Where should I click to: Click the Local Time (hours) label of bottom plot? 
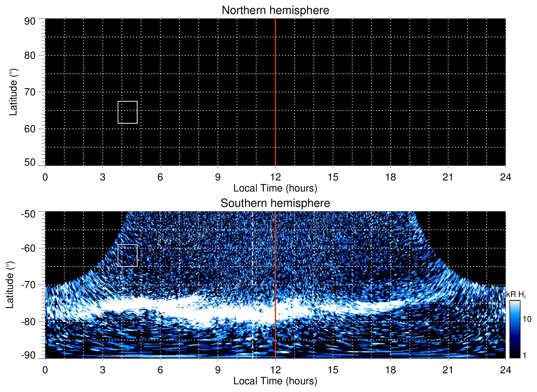coord(275,381)
